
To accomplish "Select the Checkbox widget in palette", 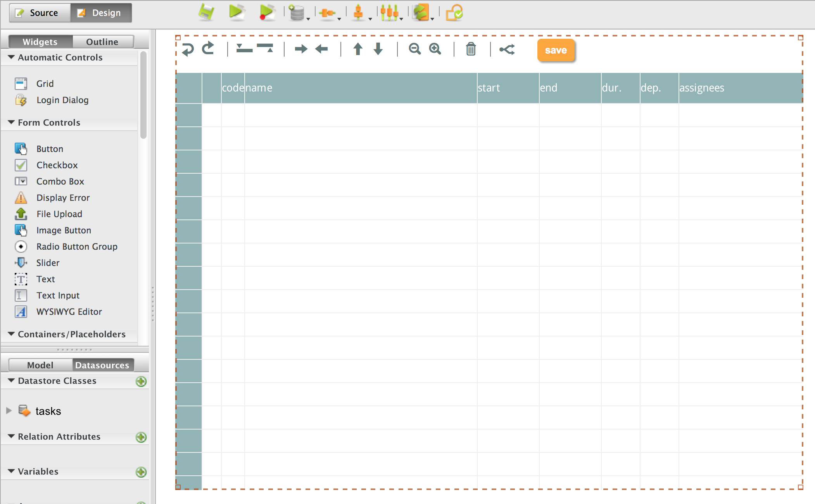I will point(57,165).
